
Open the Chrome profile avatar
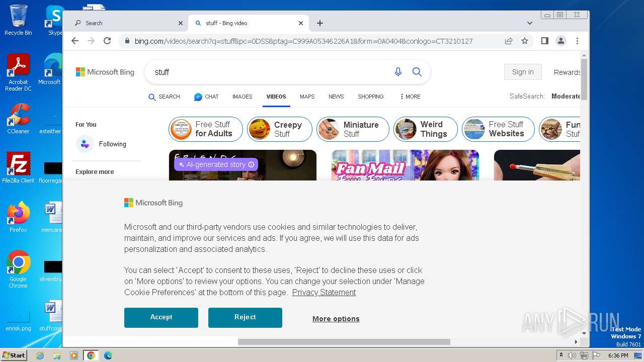pos(560,41)
